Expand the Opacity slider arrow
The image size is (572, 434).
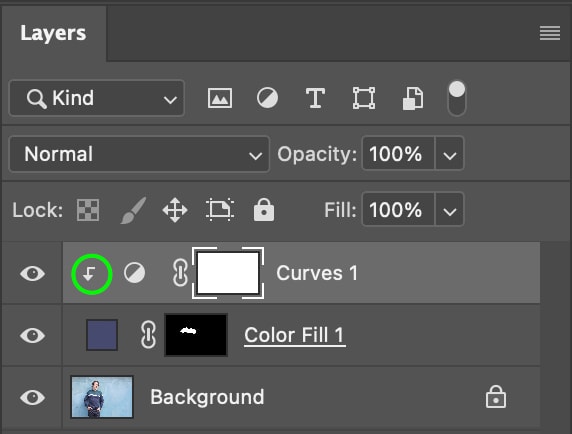449,154
